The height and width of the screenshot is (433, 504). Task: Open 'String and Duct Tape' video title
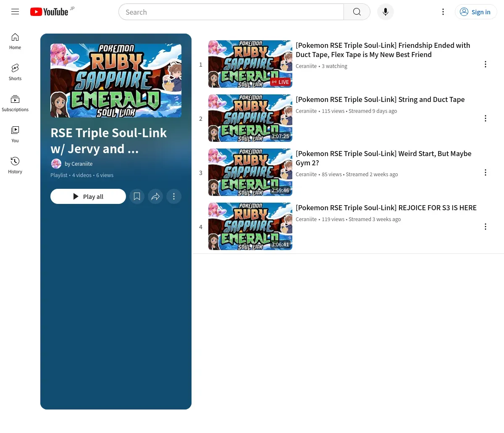(380, 99)
